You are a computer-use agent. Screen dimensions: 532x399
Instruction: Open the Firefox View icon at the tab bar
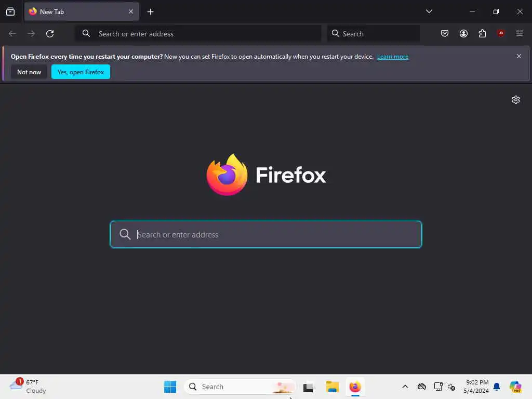coord(10,12)
